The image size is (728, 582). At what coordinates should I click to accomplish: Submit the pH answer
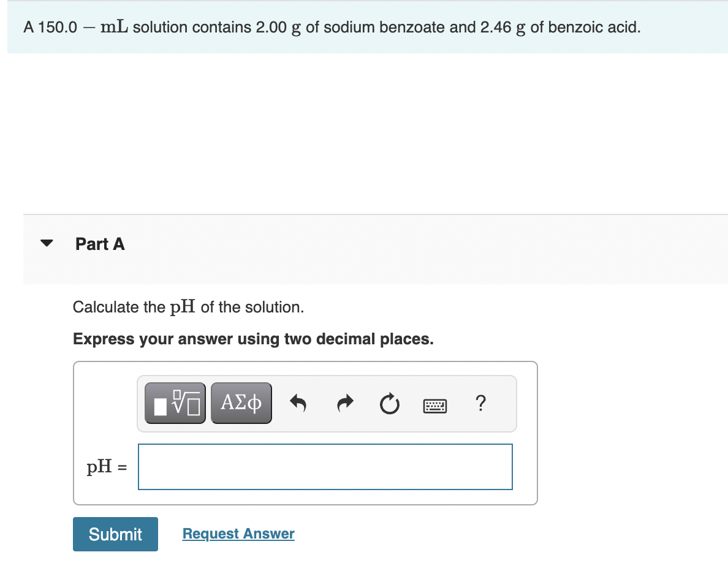point(115,534)
